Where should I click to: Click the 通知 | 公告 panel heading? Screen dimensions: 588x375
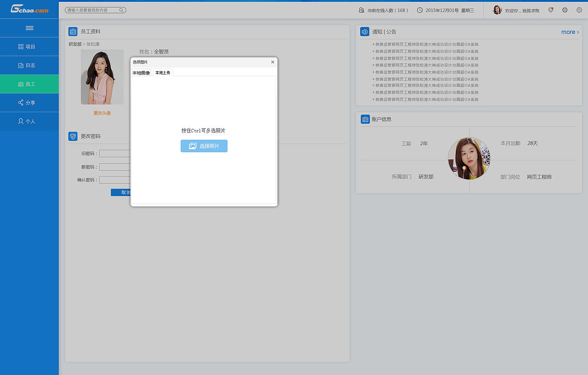pos(384,32)
